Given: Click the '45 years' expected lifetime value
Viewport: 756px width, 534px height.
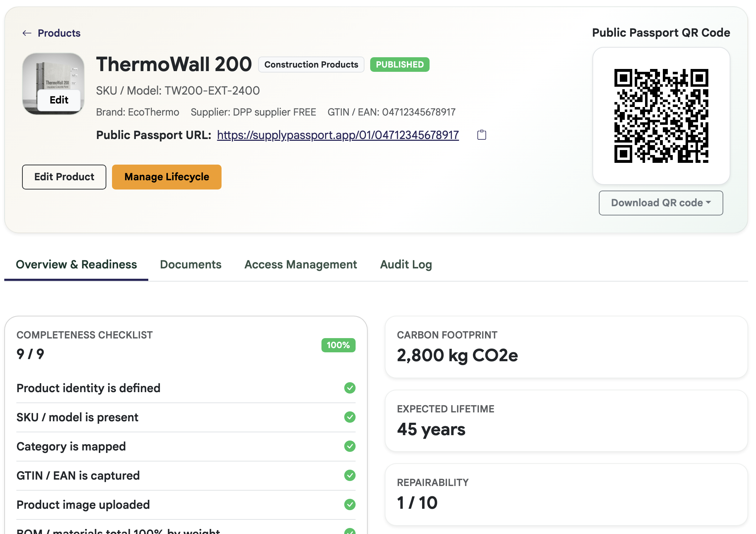Looking at the screenshot, I should [x=431, y=429].
